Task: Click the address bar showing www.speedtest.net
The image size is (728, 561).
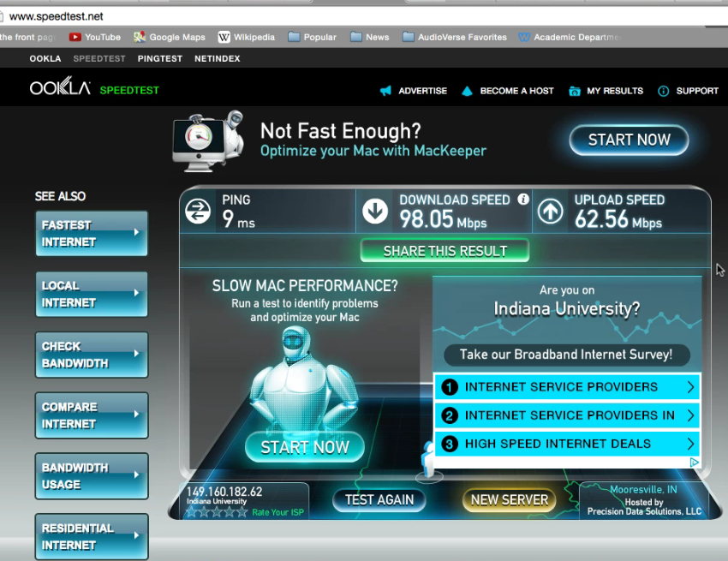Action: (362, 16)
